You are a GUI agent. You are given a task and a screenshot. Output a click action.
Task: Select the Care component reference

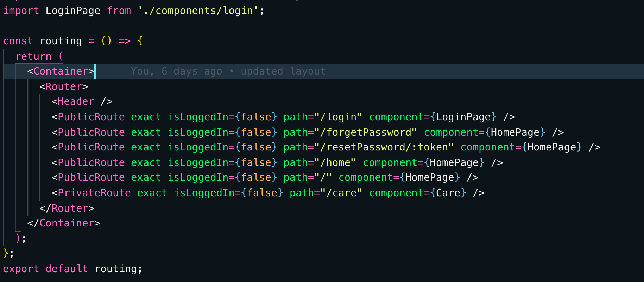coord(448,193)
